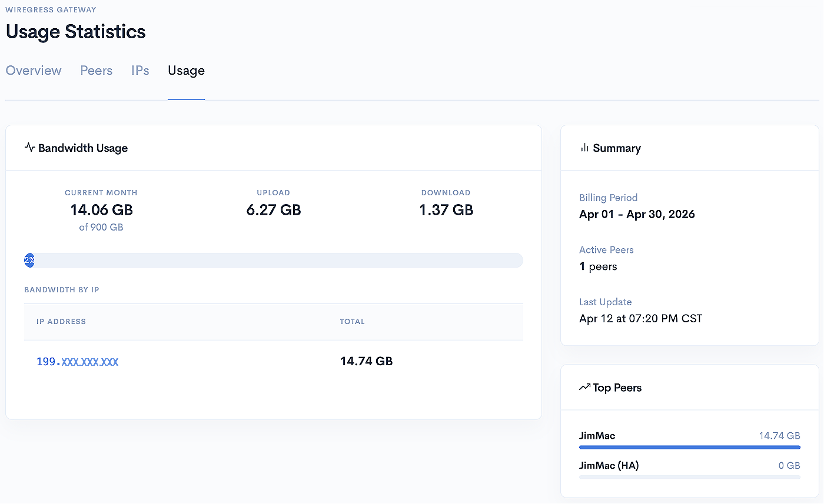The width and height of the screenshot is (824, 504).
Task: Open the IPs tab
Action: [140, 70]
